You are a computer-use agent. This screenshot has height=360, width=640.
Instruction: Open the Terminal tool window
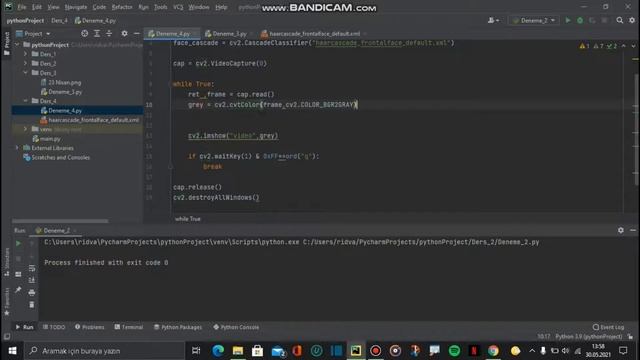[129, 327]
